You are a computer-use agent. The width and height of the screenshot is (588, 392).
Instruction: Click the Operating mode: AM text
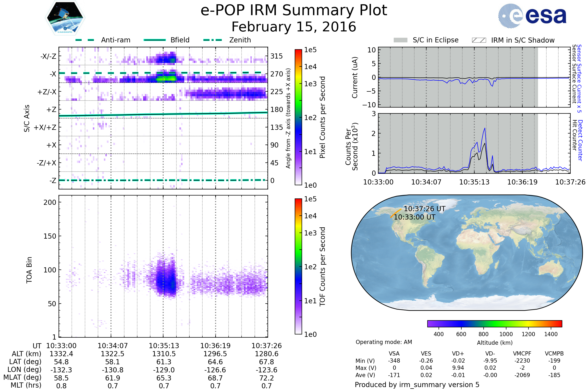coord(384,342)
